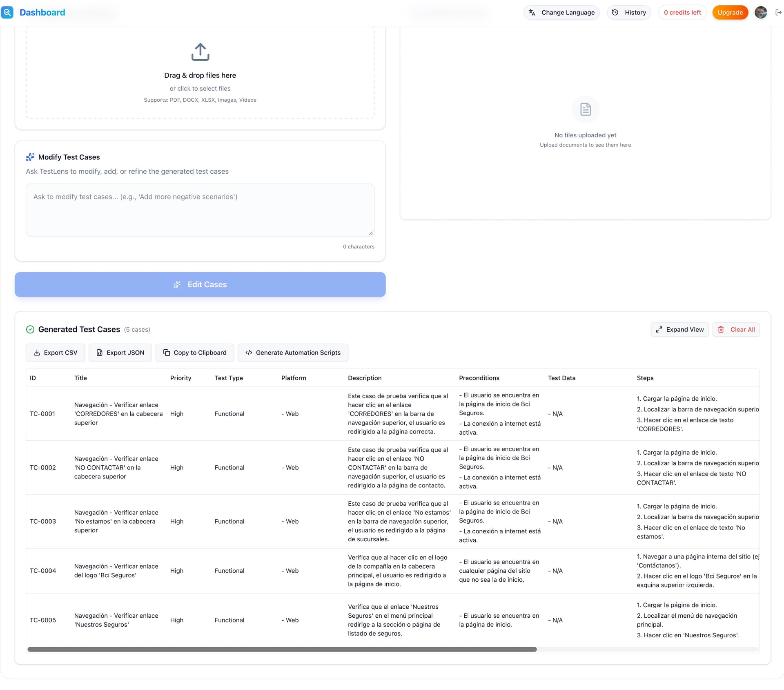Open the user profile avatar
784x690 pixels.
coord(761,12)
